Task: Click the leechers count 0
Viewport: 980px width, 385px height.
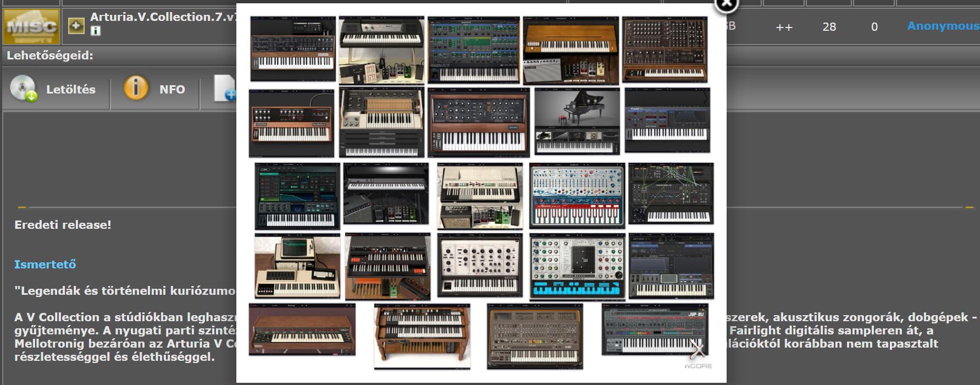Action: [x=874, y=26]
